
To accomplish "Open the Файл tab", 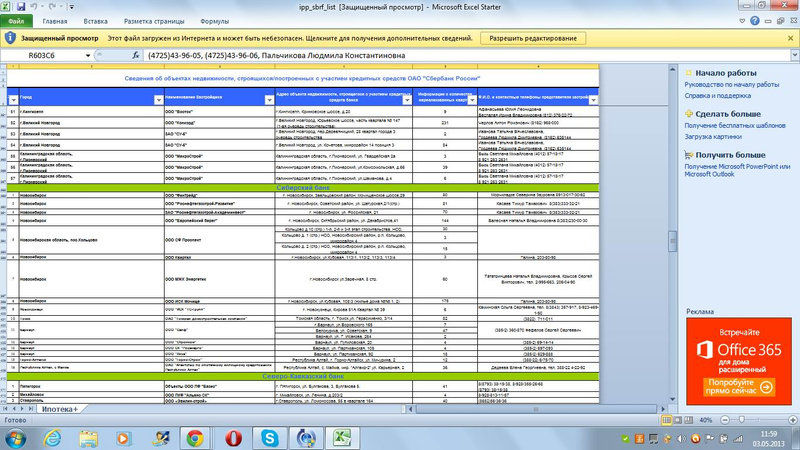I will (19, 20).
